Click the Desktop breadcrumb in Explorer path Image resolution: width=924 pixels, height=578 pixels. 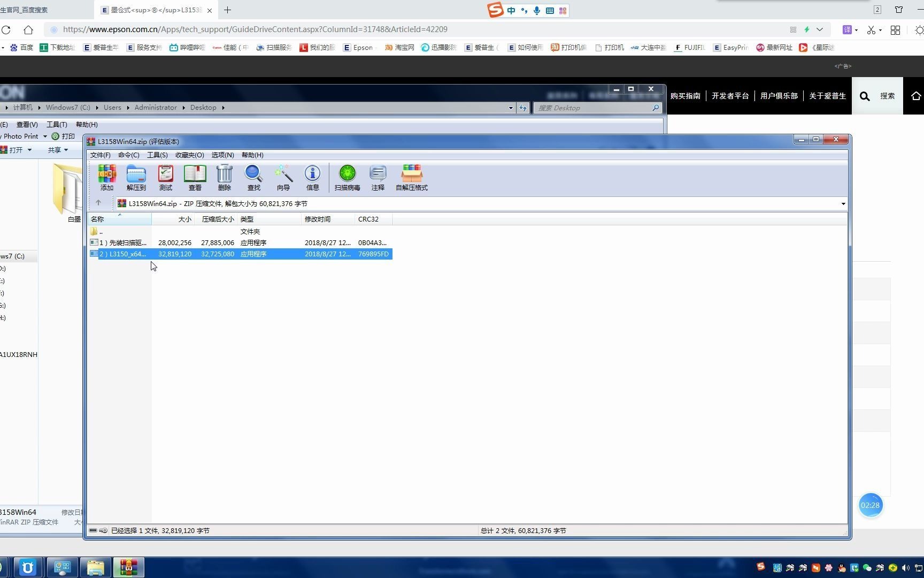pos(203,108)
